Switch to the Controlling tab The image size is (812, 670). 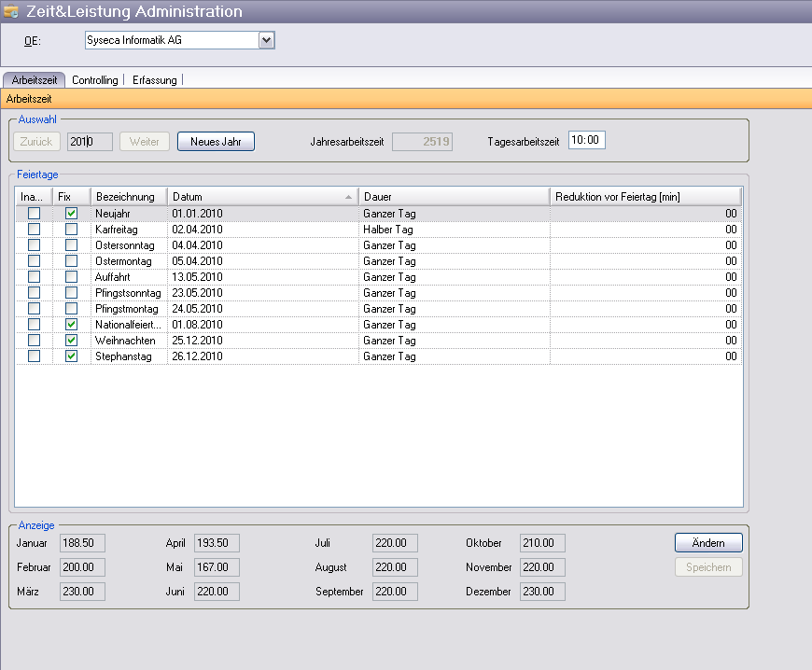95,80
